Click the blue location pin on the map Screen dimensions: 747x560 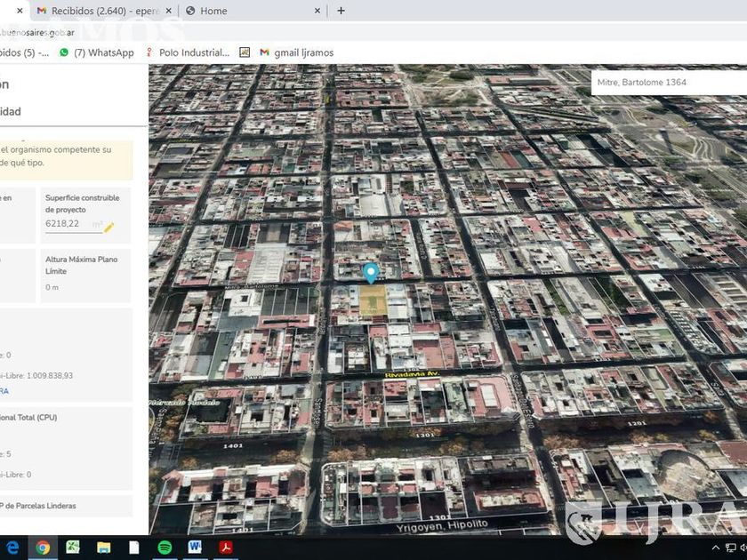371,273
